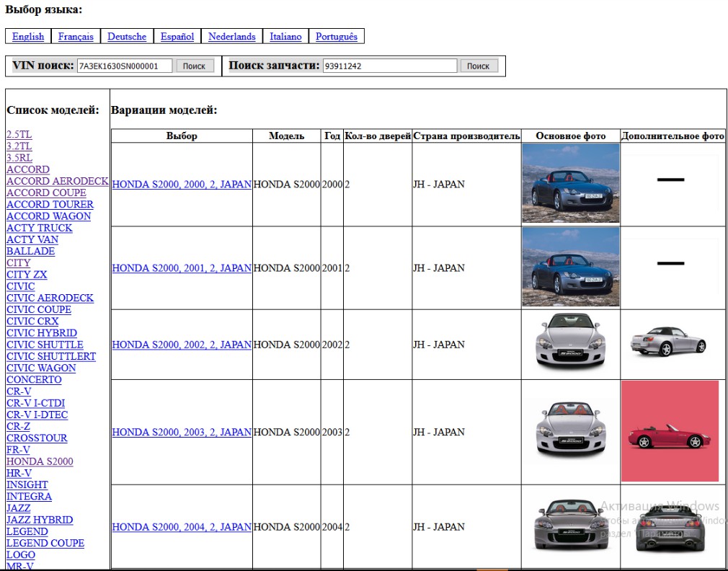Viewport: 728px width, 571px height.
Task: Open the INSIGHT model link
Action: [x=27, y=484]
